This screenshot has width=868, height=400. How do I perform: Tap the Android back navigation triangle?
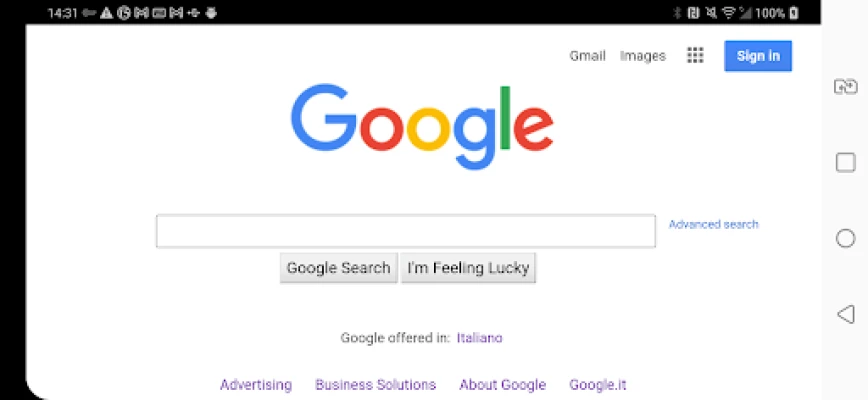[x=845, y=314]
